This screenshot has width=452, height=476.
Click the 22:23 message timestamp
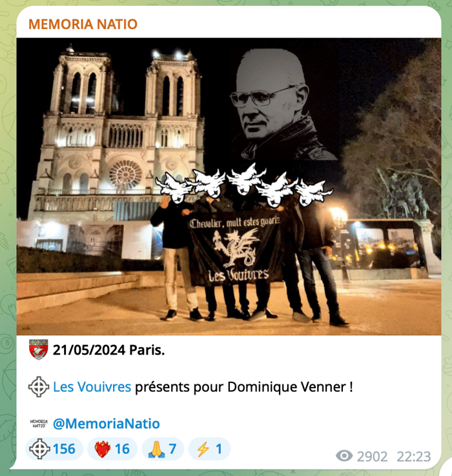[x=414, y=456]
